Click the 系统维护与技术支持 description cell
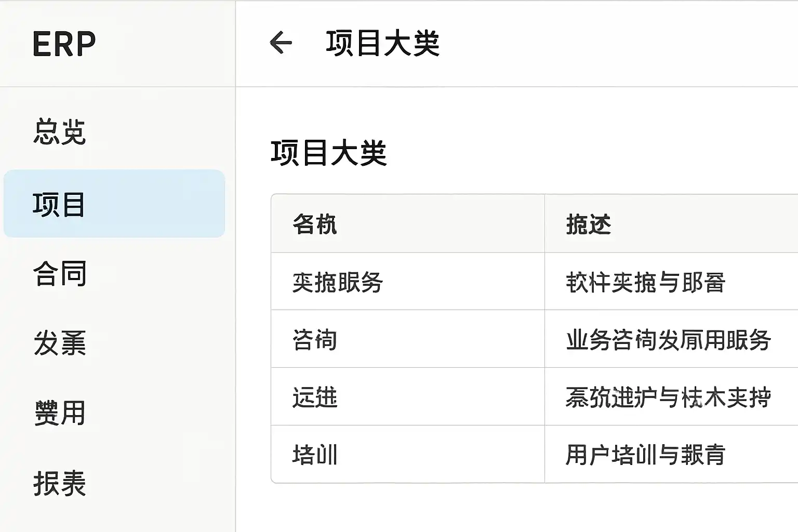The image size is (798, 532). click(668, 398)
